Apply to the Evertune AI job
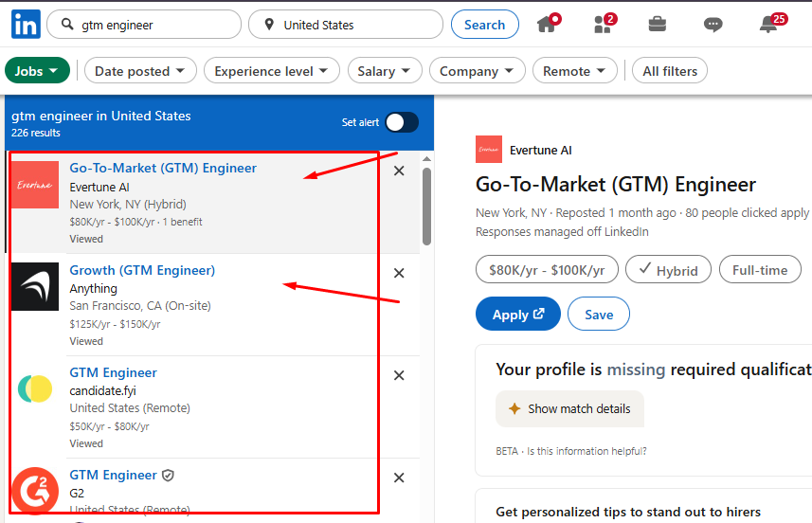The width and height of the screenshot is (812, 523). pos(518,314)
